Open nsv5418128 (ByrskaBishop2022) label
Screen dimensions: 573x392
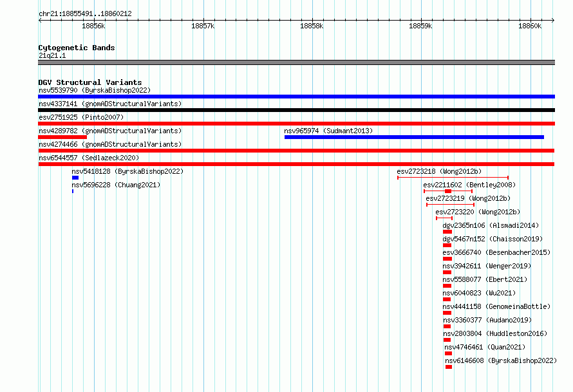tap(127, 171)
